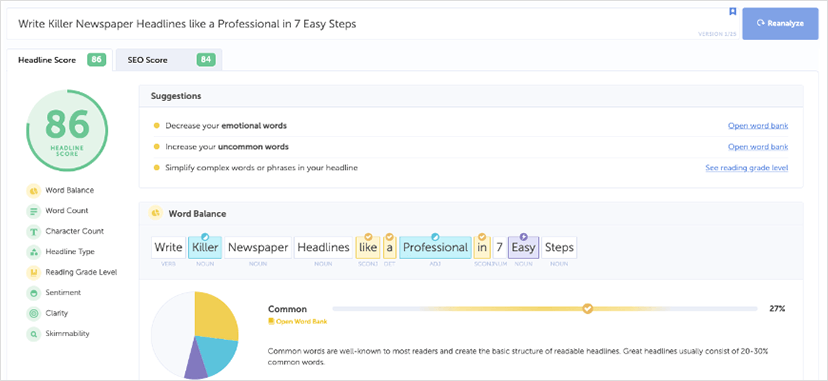Click the yellow word chip 'a'
Viewport: 828px width, 381px height.
tap(390, 247)
